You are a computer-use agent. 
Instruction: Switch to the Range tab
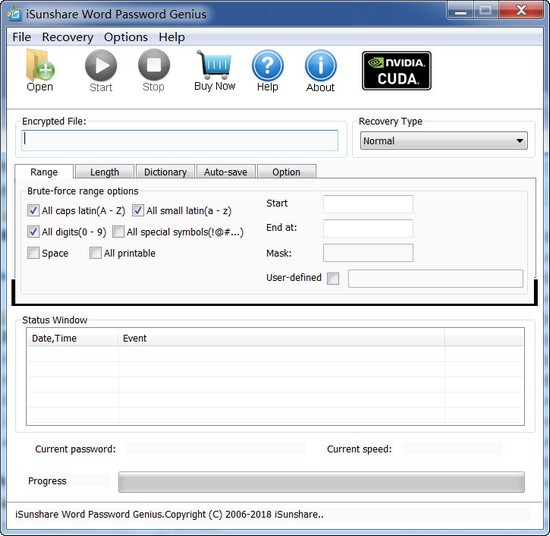(44, 172)
